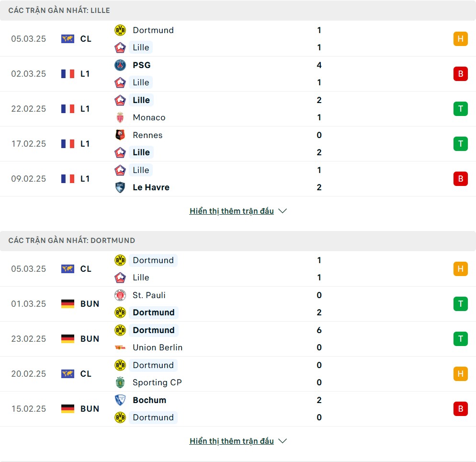476x462 pixels.
Task: Click the St. Pauli club crest icon
Action: pyautogui.click(x=120, y=295)
